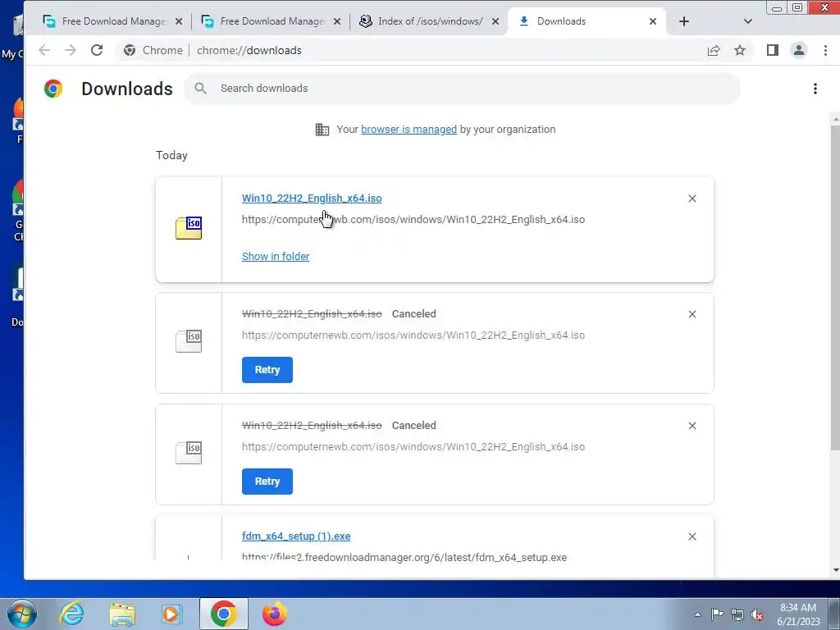
Task: Click first Canceled status label
Action: coord(414,314)
